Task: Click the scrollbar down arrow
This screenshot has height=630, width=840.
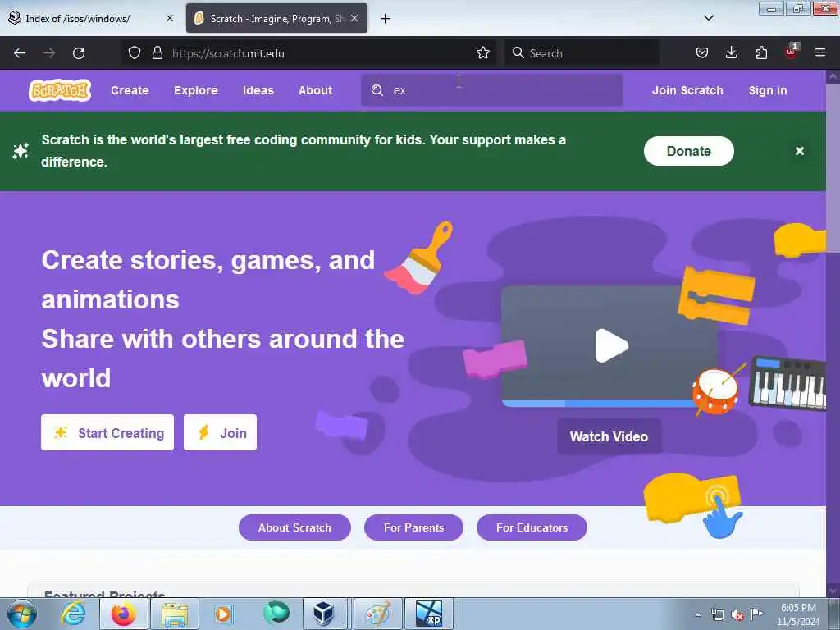Action: pos(833,591)
